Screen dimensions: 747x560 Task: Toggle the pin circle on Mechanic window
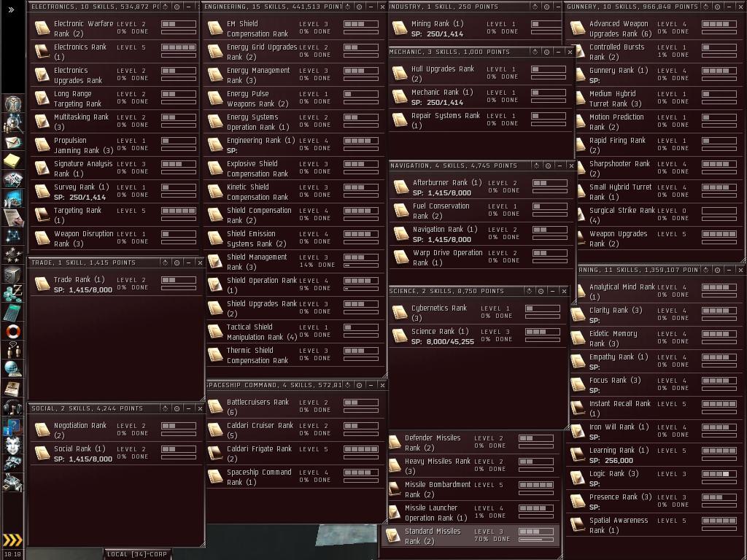click(546, 52)
